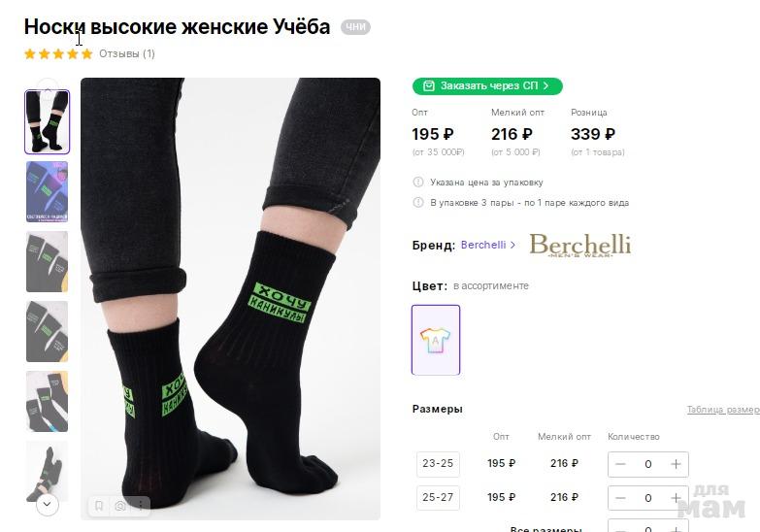Click the camera search icon on photo

pos(120,506)
